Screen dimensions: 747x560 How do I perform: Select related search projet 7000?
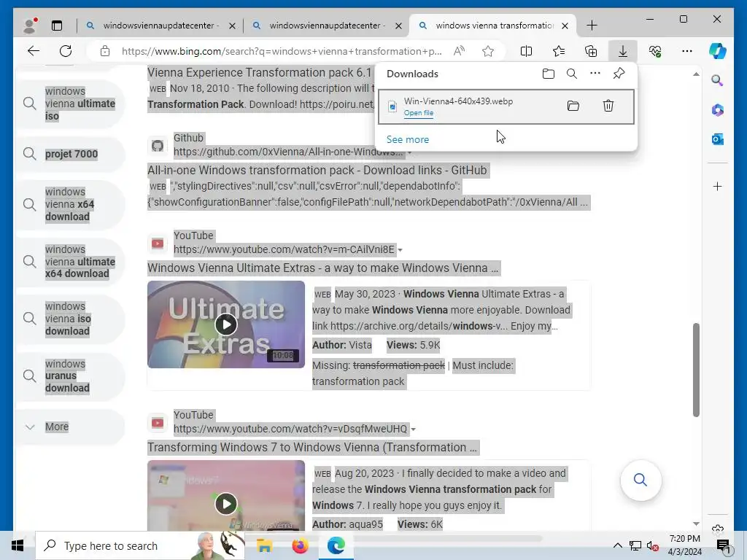70,154
